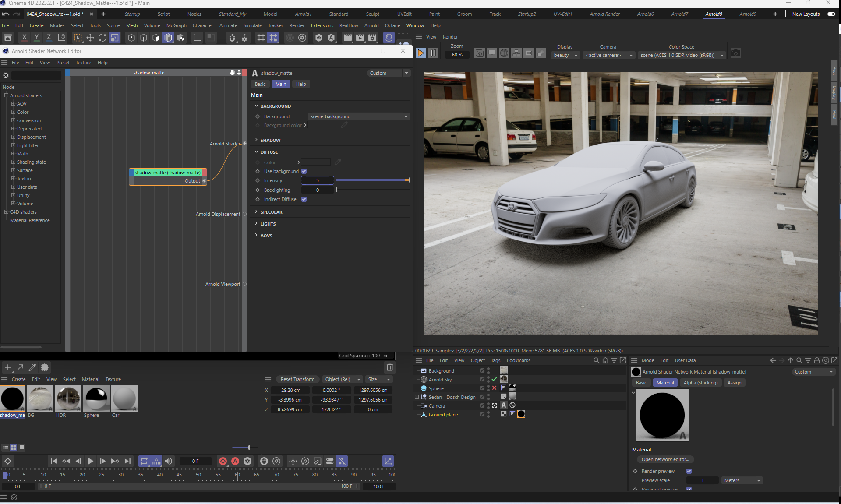The image size is (841, 504).
Task: Select the Rotate tool in toolbar
Action: pyautogui.click(x=102, y=38)
